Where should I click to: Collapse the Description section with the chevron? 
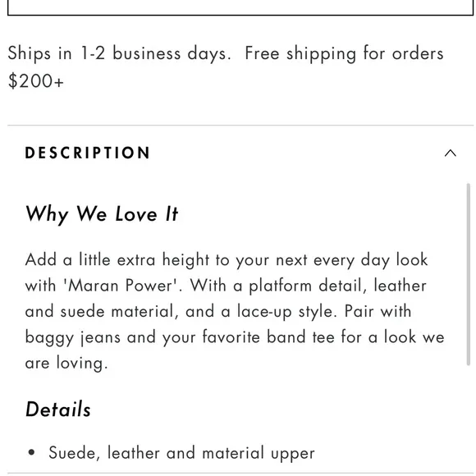tap(451, 153)
